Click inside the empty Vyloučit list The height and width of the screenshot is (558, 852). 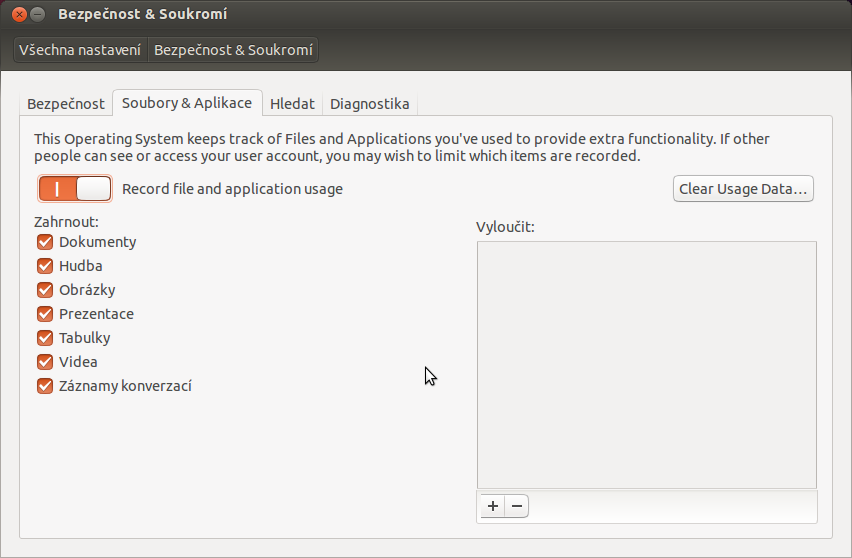point(646,364)
